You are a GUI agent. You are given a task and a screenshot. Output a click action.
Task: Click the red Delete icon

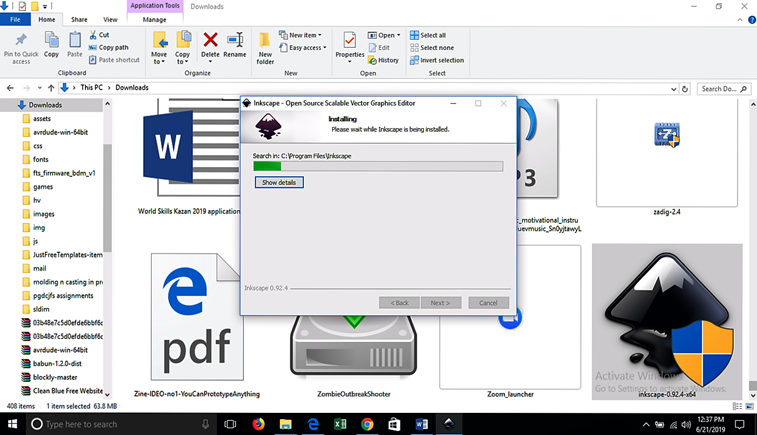pyautogui.click(x=210, y=40)
